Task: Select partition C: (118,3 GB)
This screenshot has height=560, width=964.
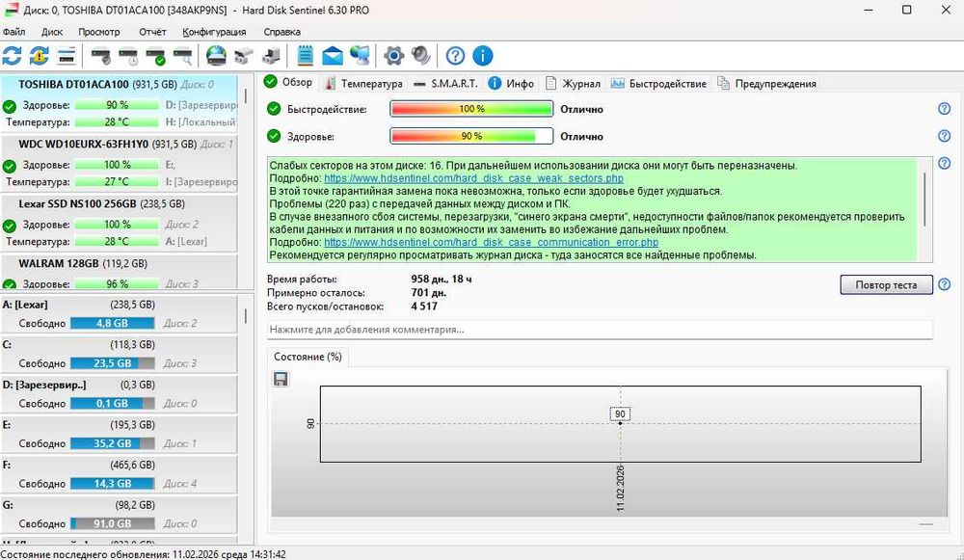Action: tap(119, 354)
